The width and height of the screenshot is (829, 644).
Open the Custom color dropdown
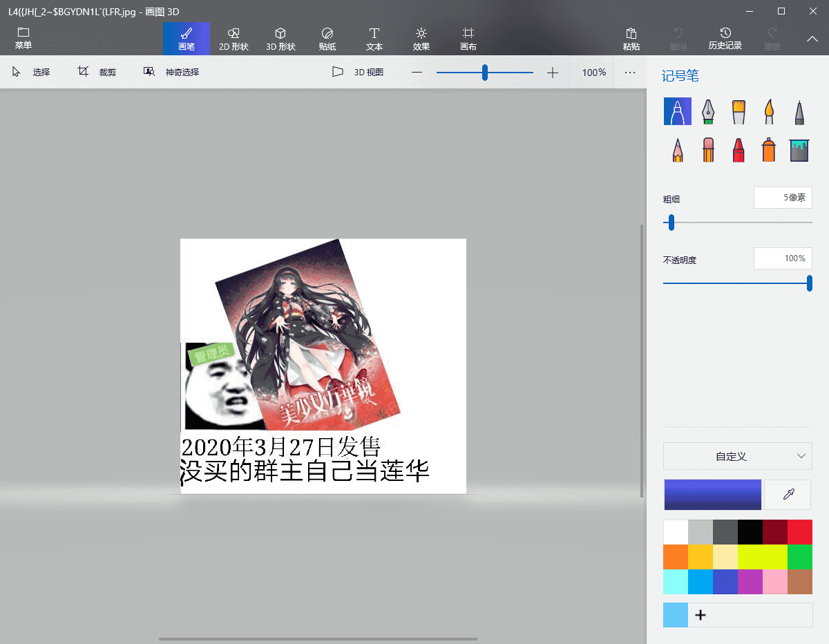point(737,456)
